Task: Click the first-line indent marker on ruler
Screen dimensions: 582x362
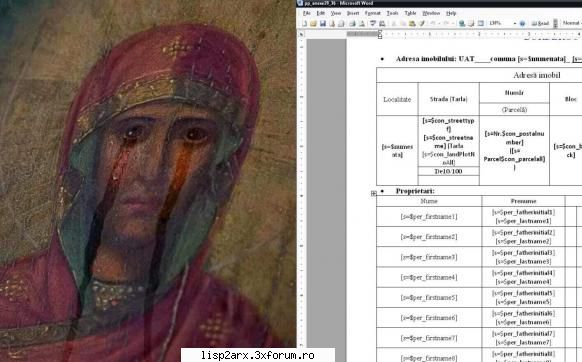Action: click(x=380, y=32)
